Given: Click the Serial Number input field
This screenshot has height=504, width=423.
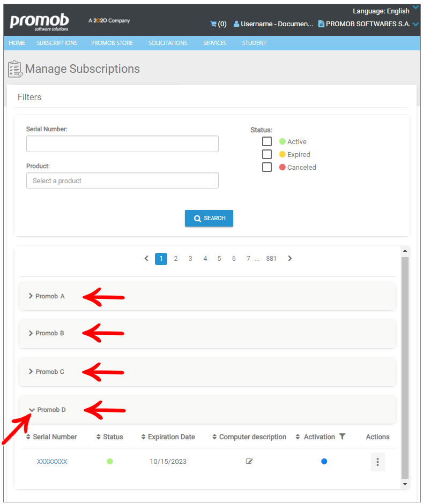Looking at the screenshot, I should [122, 144].
